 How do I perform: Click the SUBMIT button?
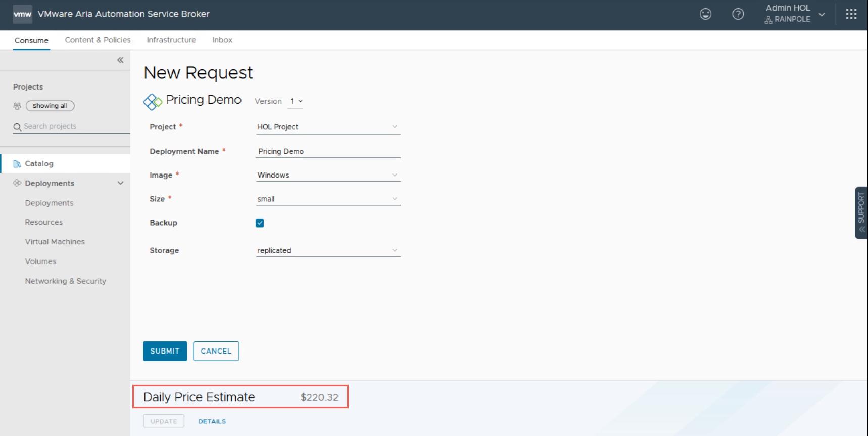165,351
